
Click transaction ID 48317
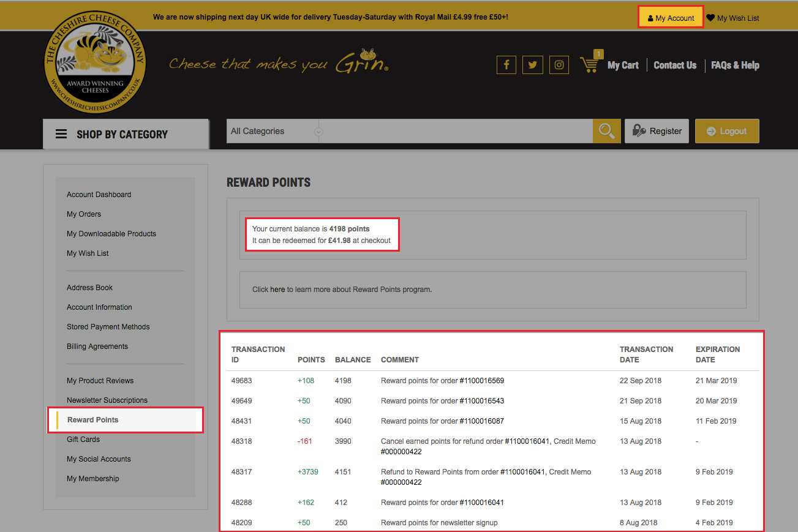click(242, 472)
